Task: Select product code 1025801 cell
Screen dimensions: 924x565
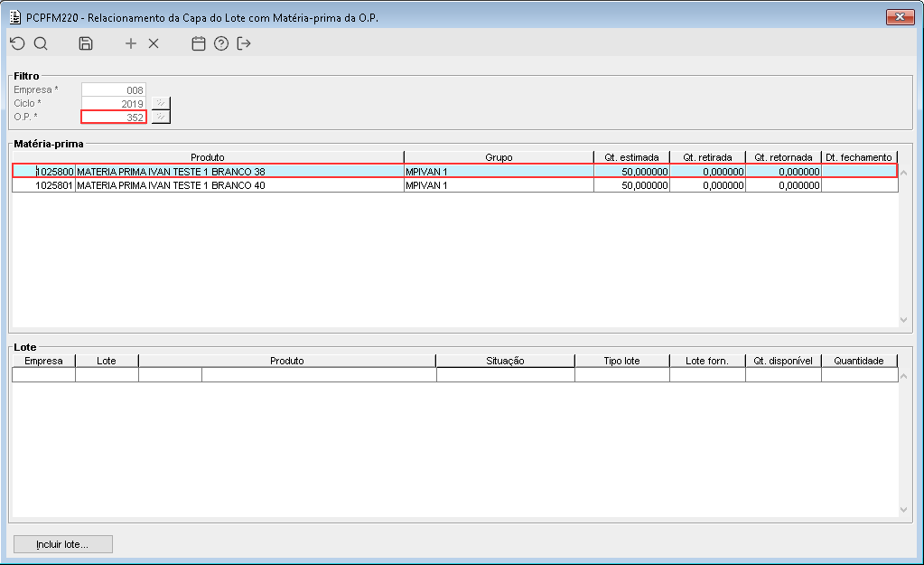Action: (x=44, y=185)
